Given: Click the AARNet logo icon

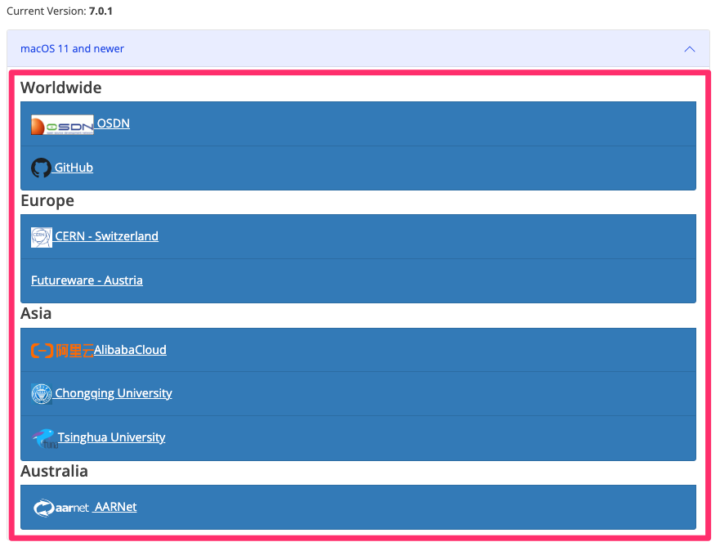Looking at the screenshot, I should (61, 508).
